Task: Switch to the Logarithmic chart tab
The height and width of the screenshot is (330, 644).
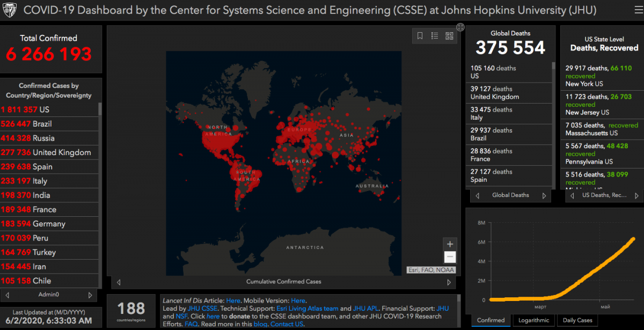Action: click(x=533, y=320)
